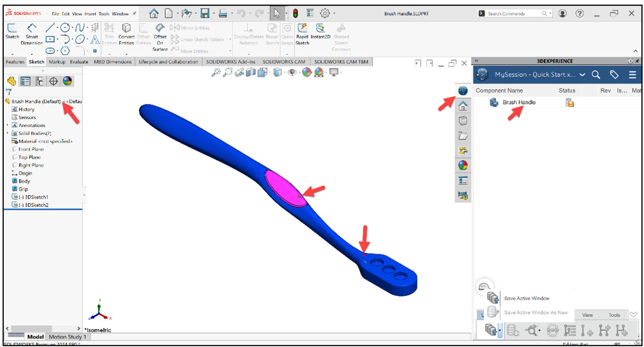Image resolution: width=644 pixels, height=347 pixels.
Task: Expand the Solid Bodies tree node
Action: pyautogui.click(x=8, y=133)
